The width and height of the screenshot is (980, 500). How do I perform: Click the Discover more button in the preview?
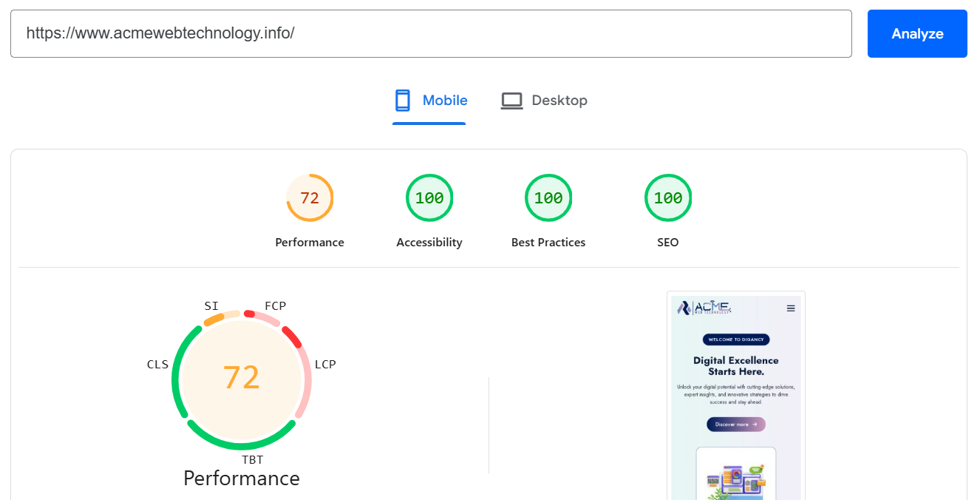tap(736, 424)
